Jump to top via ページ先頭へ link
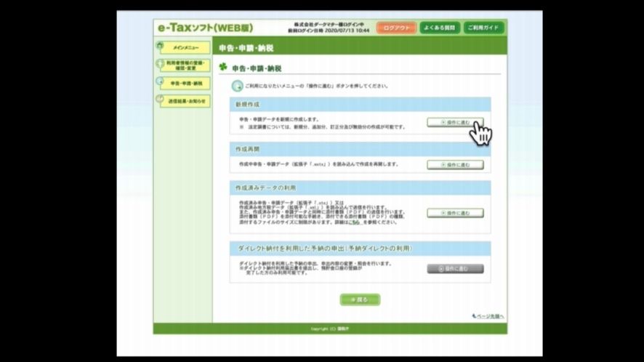This screenshot has width=644, height=362. click(488, 316)
